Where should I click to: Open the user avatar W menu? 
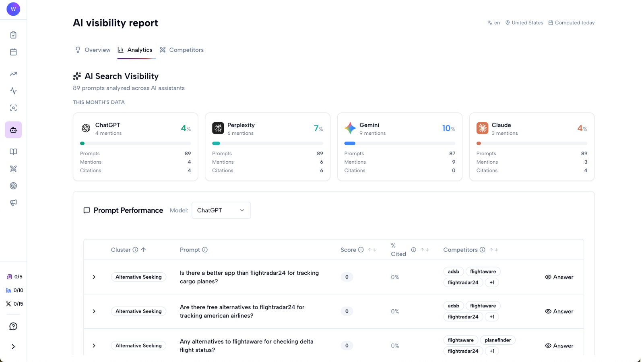[13, 9]
